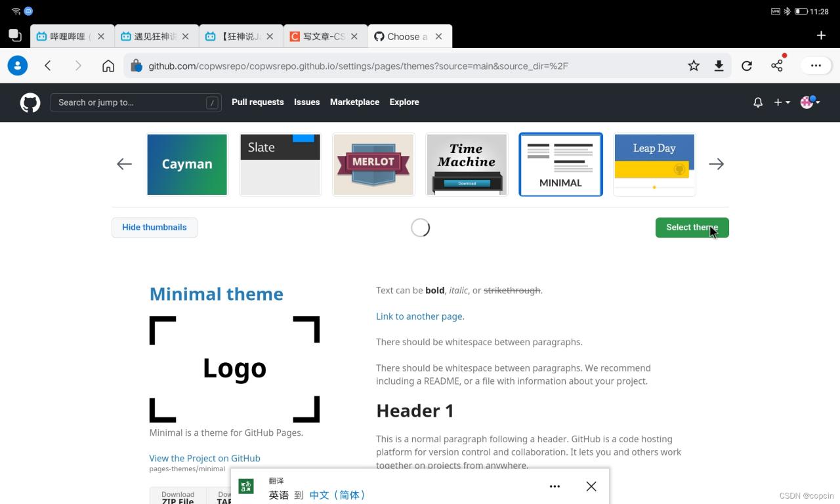The width and height of the screenshot is (840, 504).
Task: Select the Merlot theme thumbnail
Action: 373,165
